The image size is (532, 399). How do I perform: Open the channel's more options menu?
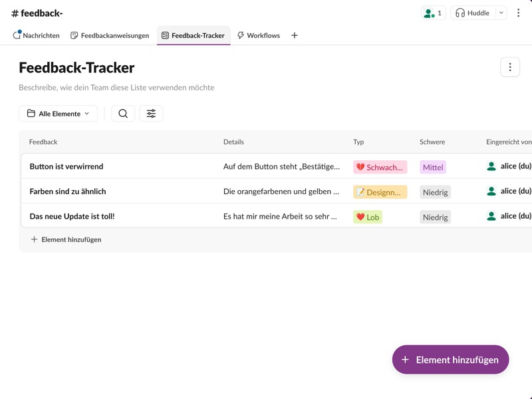pos(518,13)
